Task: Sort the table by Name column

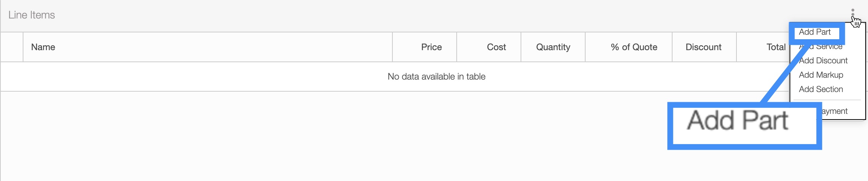Action: (x=43, y=47)
